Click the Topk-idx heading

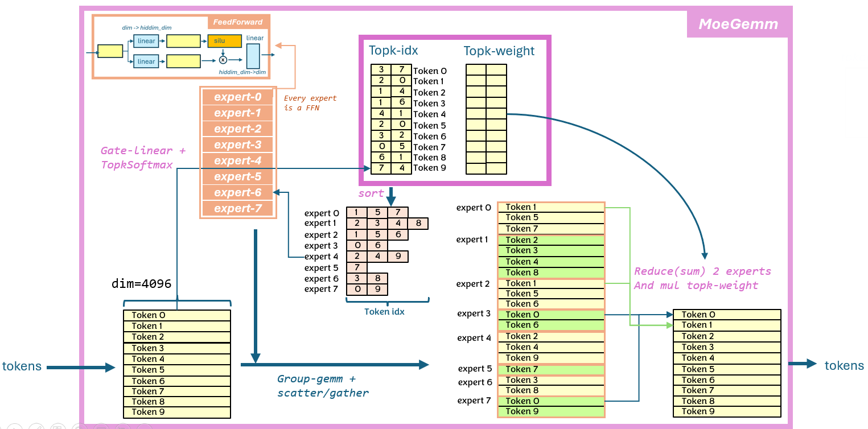(393, 50)
